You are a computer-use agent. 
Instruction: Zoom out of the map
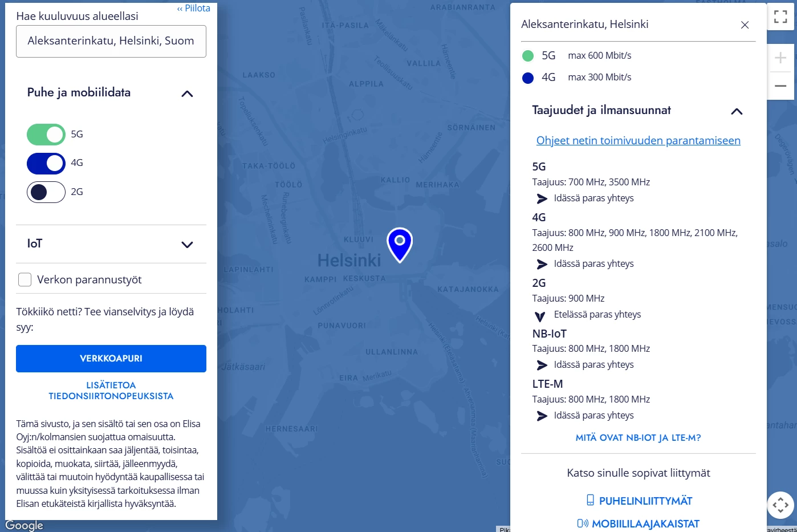(x=780, y=86)
